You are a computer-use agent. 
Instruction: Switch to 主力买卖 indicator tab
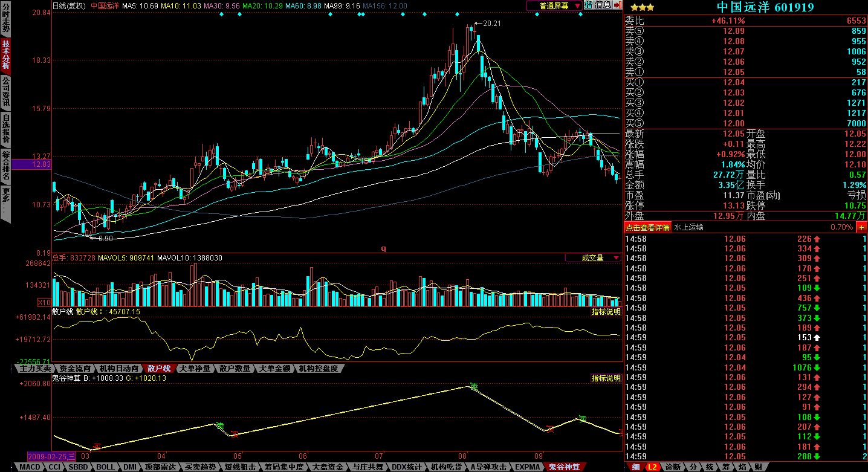(x=35, y=369)
